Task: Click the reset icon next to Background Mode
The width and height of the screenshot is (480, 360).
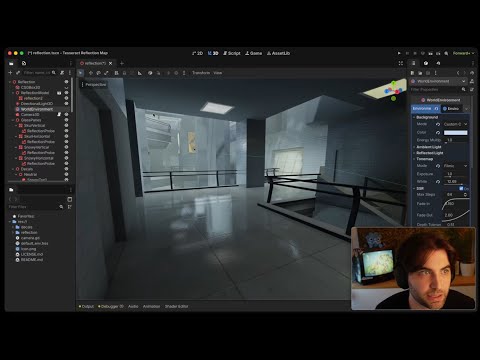Action: (x=438, y=124)
